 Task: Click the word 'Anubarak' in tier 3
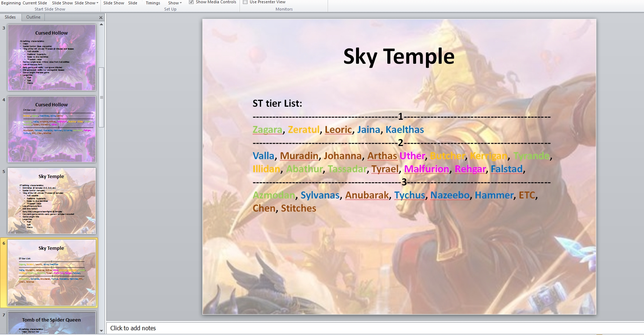[x=367, y=195]
